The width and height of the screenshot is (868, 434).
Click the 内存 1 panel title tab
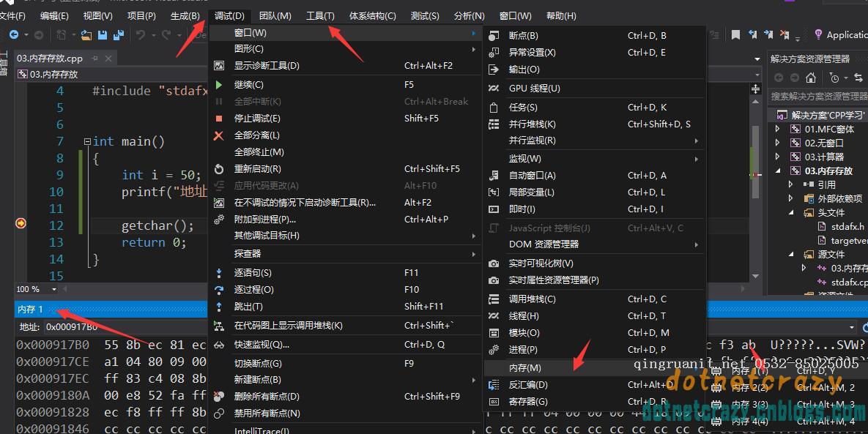pos(31,310)
